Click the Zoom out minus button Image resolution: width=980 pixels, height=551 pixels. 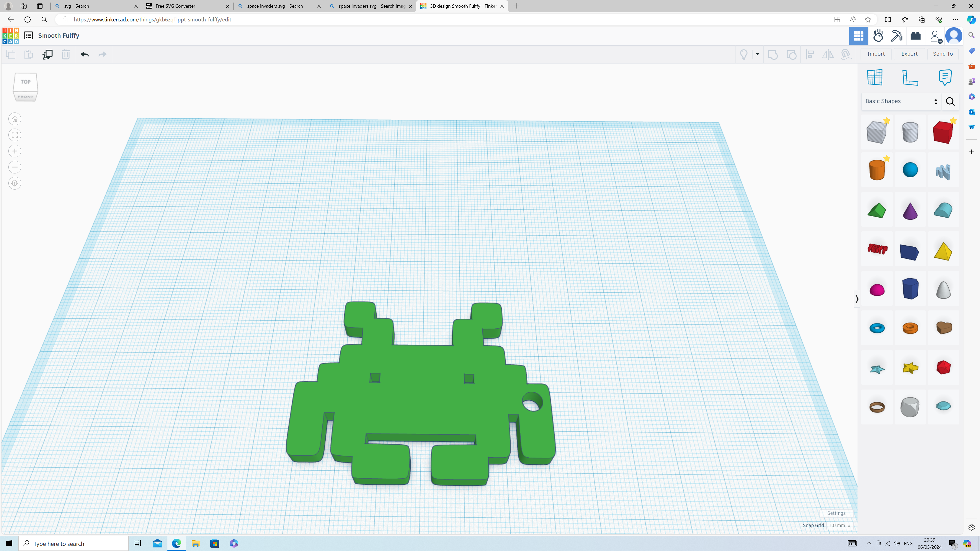15,167
